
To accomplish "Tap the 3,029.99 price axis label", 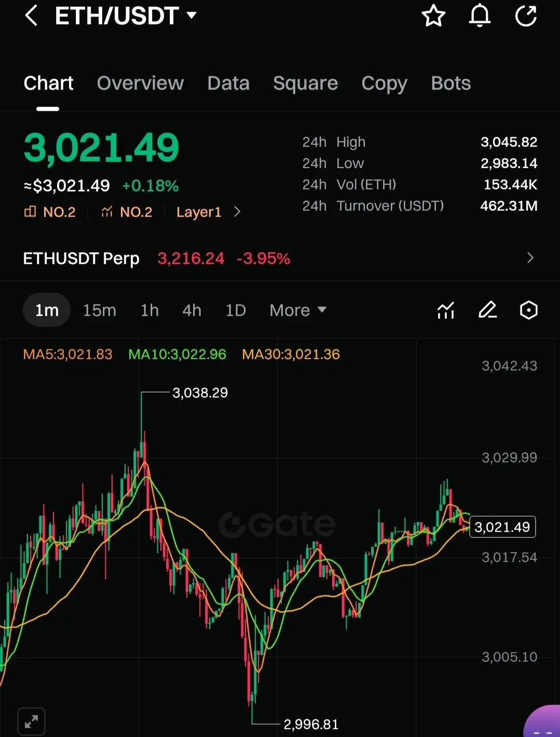I will coord(509,457).
